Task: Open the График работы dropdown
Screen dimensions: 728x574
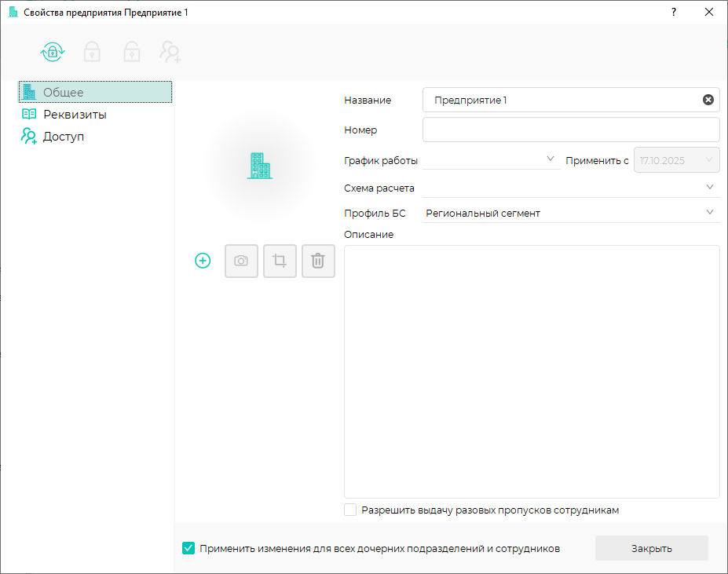Action: [491, 160]
